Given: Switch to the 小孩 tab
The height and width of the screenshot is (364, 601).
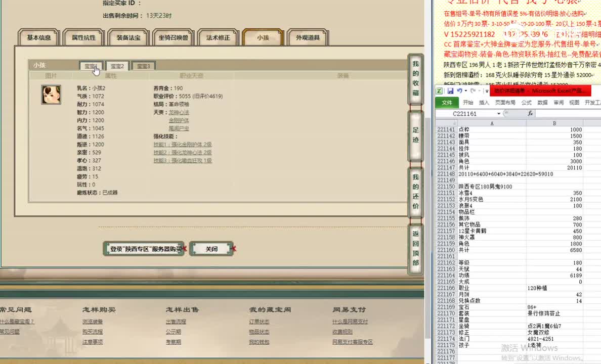Looking at the screenshot, I should coord(263,37).
